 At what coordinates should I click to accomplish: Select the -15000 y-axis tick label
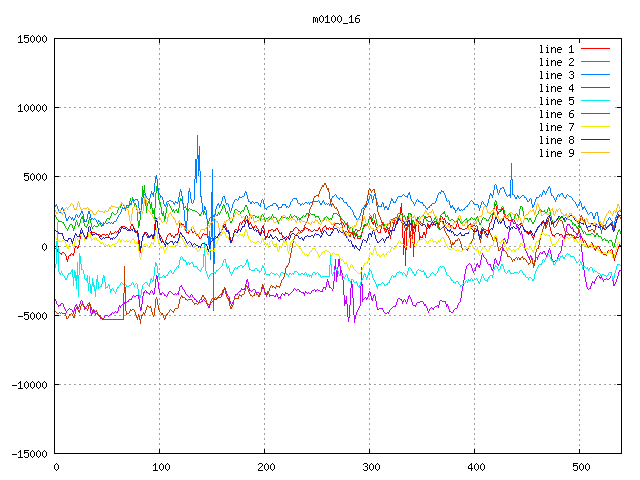coord(29,453)
